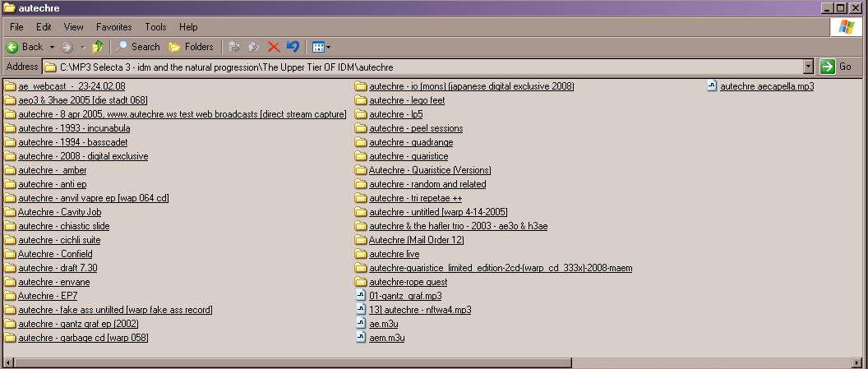Select the tri repetae ++ folder icon
Screen dimensions: 868x369
pos(361,198)
